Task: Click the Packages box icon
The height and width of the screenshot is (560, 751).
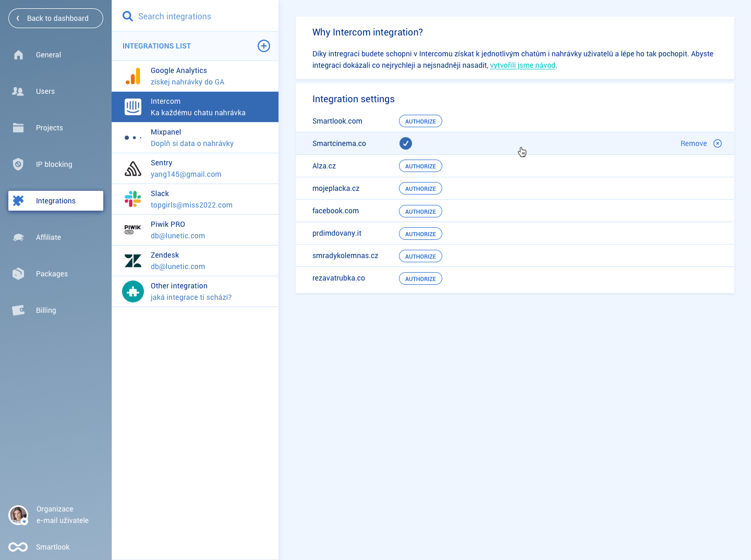Action: tap(18, 274)
